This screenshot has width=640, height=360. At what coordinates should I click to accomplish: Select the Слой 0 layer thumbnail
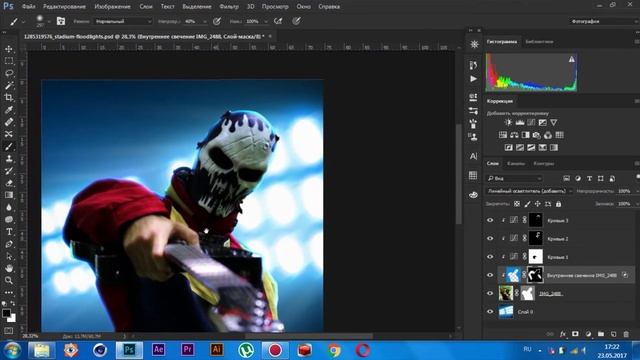coord(506,311)
